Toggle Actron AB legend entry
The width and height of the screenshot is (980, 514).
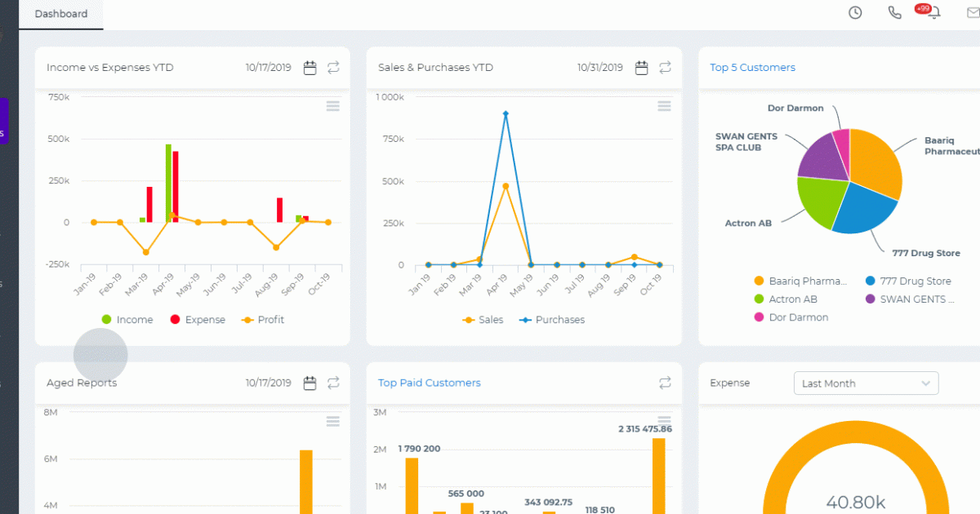click(x=786, y=299)
